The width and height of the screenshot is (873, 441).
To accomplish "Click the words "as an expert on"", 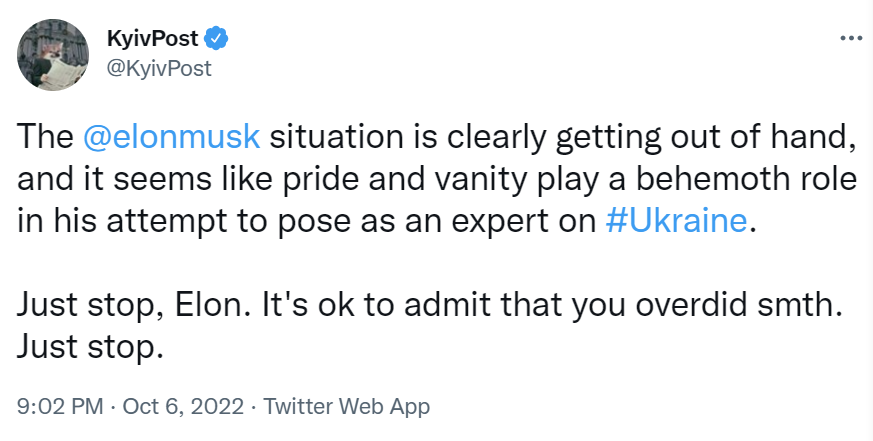I will pos(478,221).
